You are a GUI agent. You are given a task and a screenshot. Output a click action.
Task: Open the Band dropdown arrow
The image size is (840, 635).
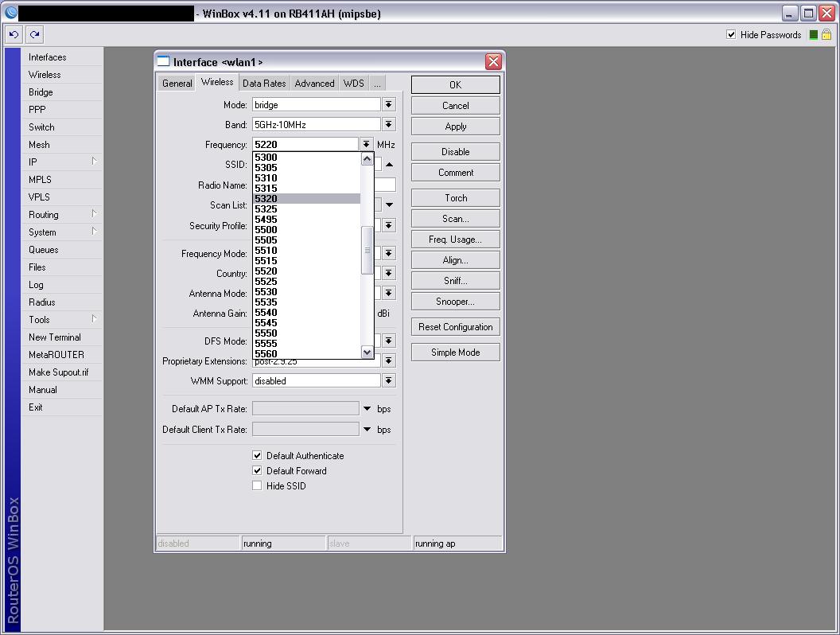pos(389,124)
